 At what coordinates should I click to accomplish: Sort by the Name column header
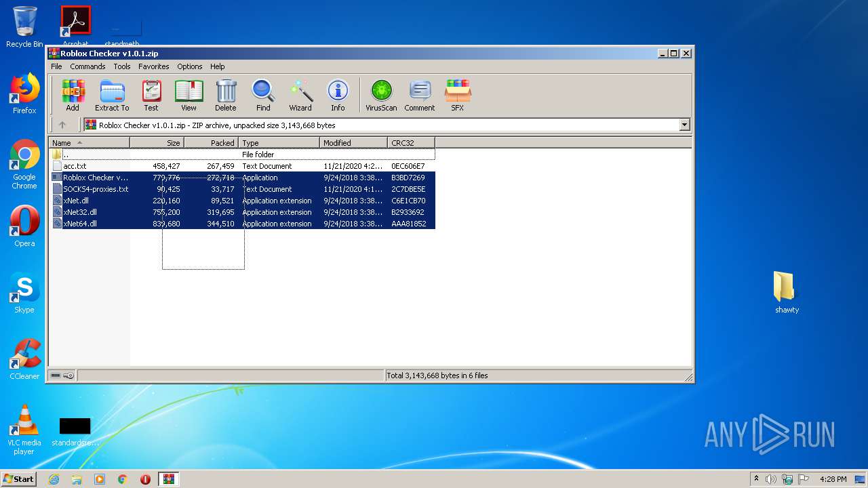89,142
